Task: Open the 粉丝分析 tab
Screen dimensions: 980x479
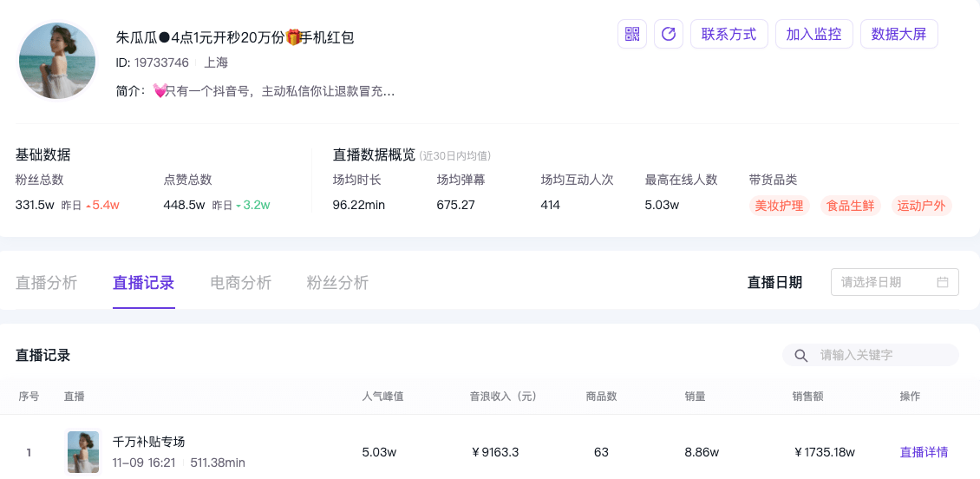Action: (338, 283)
